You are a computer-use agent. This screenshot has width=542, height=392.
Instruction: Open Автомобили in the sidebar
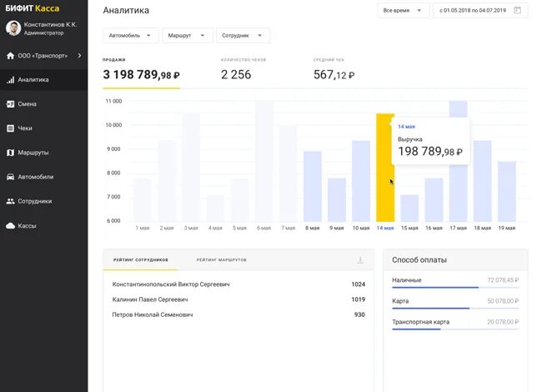pyautogui.click(x=44, y=177)
